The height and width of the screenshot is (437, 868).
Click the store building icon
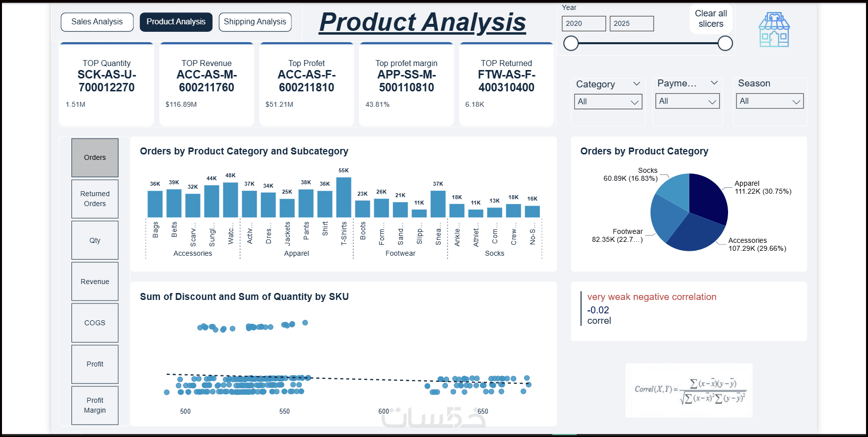tap(774, 30)
